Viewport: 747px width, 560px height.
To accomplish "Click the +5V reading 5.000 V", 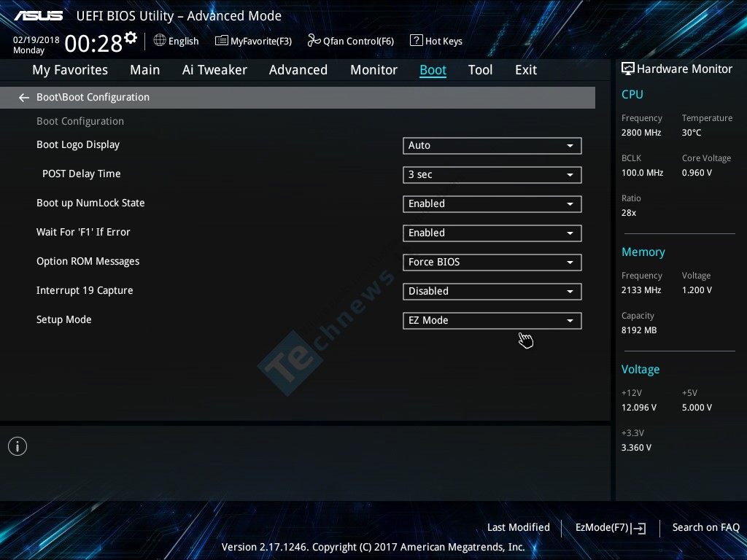I will [697, 408].
